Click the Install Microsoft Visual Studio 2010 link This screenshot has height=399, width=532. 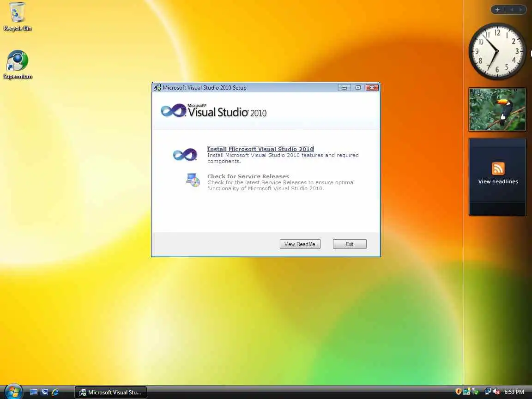tap(260, 149)
